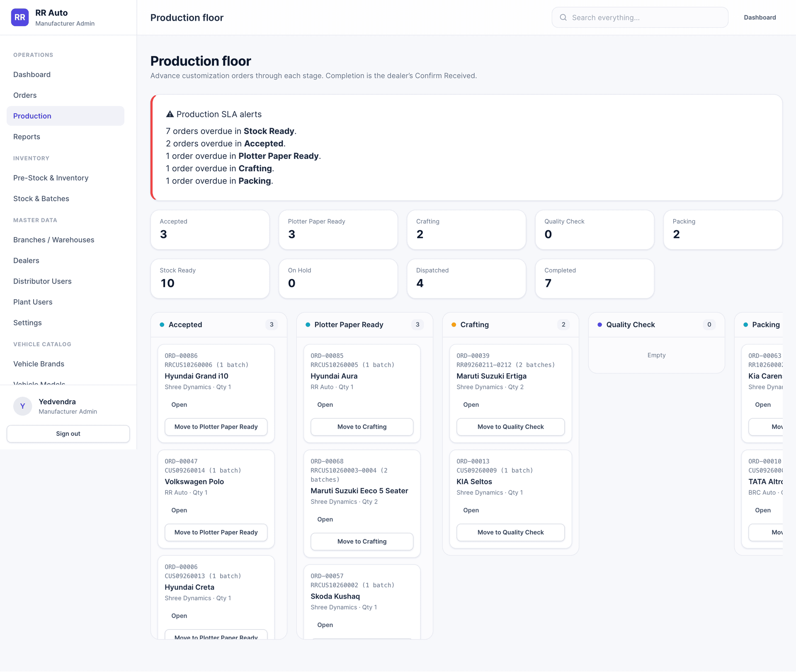The height and width of the screenshot is (672, 796).
Task: Click order ID ORD-00086 text
Action: tap(181, 356)
